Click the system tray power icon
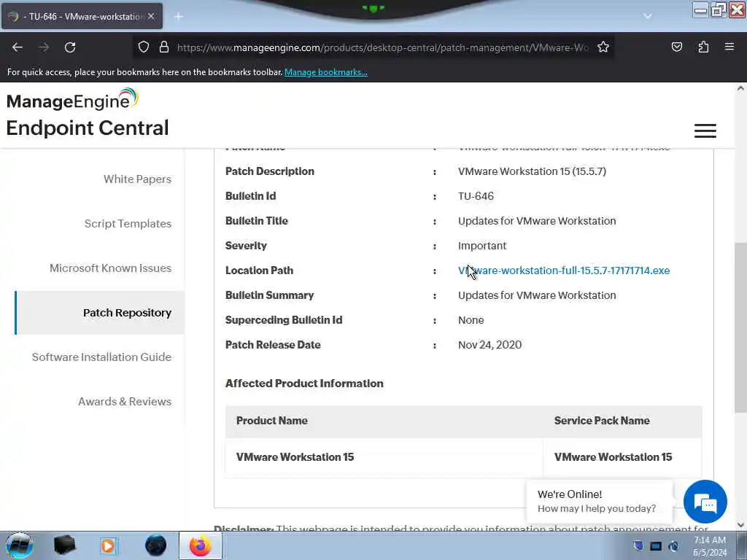This screenshot has width=747, height=560. pyautogui.click(x=673, y=546)
